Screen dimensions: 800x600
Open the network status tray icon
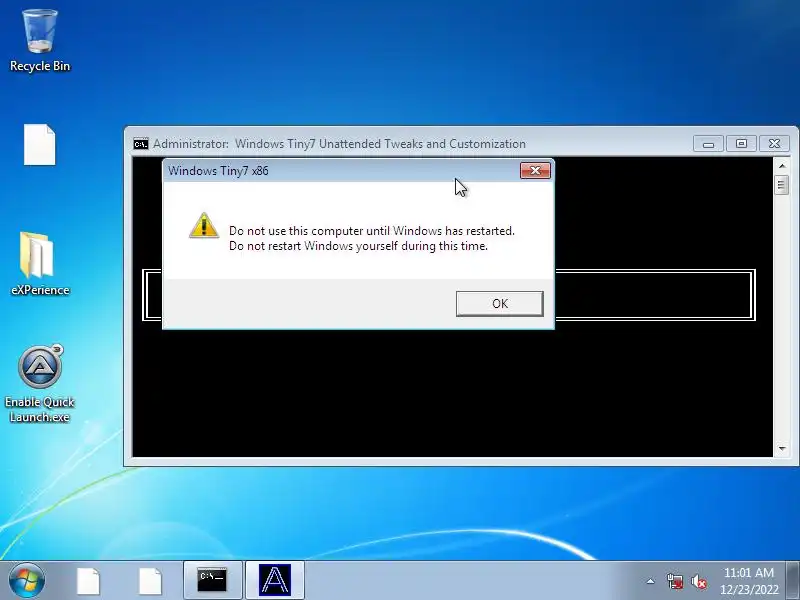click(675, 581)
